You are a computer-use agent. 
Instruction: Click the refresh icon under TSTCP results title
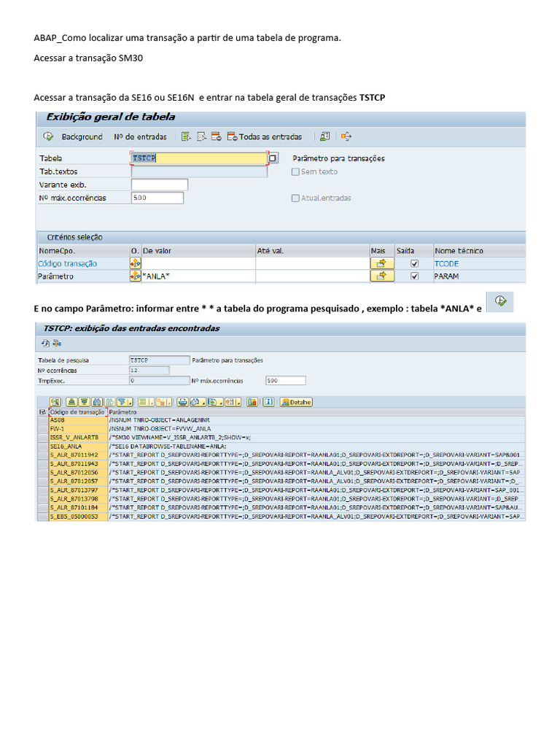tap(45, 343)
